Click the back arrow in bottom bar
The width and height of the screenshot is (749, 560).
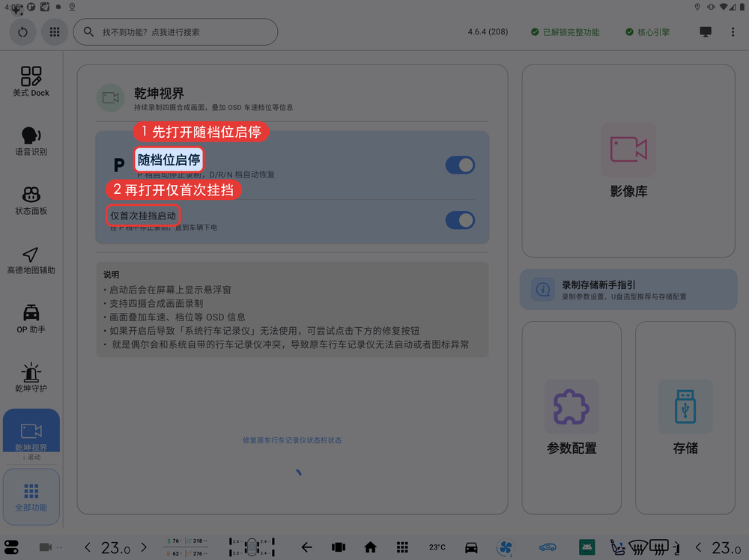point(306,547)
